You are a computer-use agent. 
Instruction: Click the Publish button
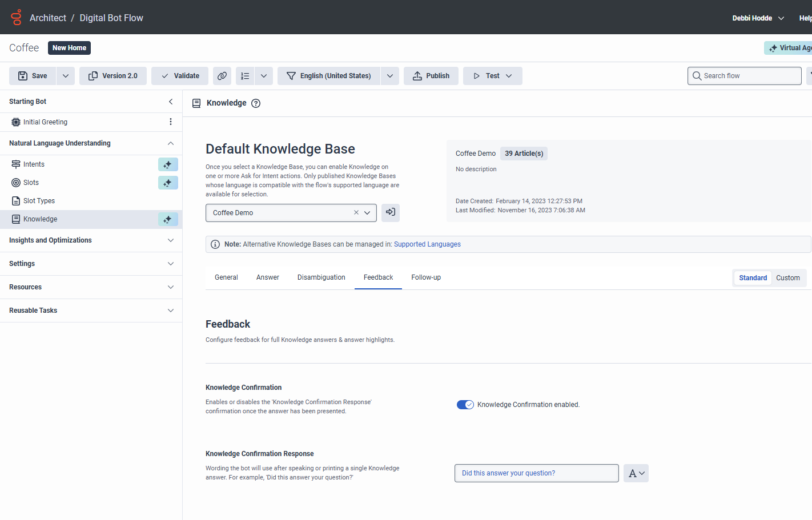pyautogui.click(x=431, y=76)
